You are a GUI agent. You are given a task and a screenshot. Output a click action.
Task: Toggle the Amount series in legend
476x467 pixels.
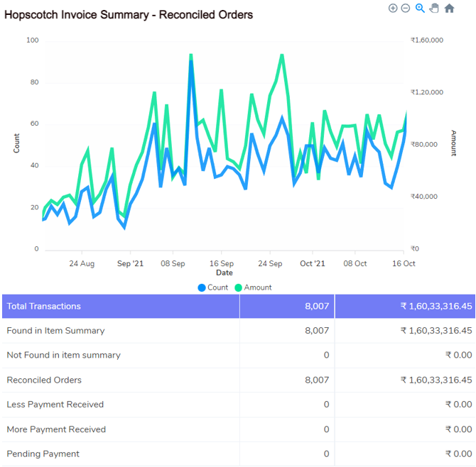[x=254, y=287]
